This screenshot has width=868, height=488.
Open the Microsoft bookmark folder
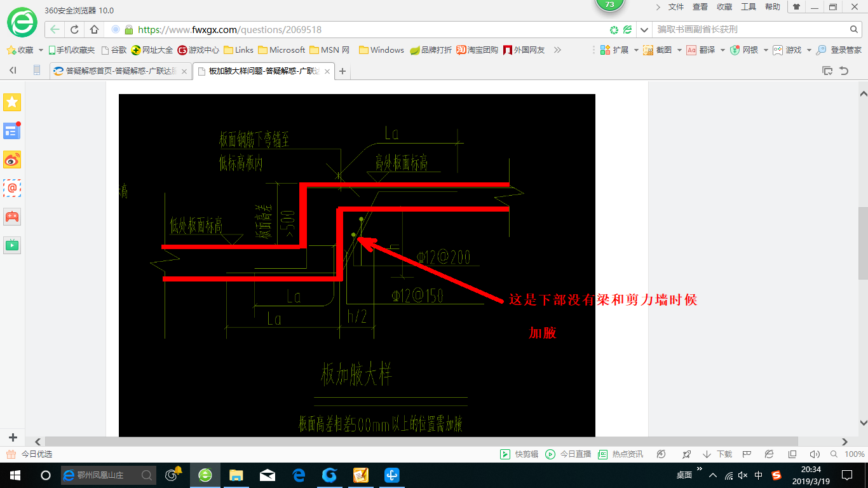pos(281,50)
